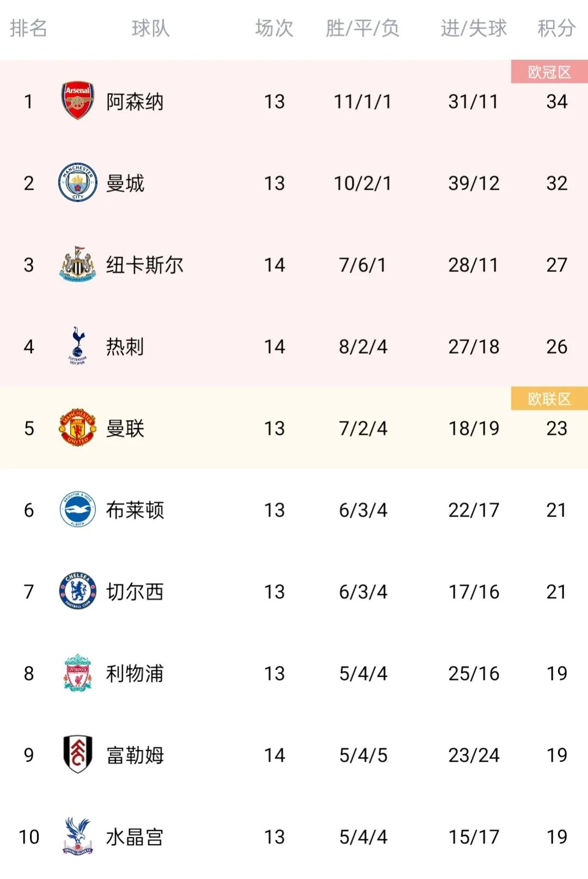
Task: Click the Manchester United badge
Action: click(77, 428)
